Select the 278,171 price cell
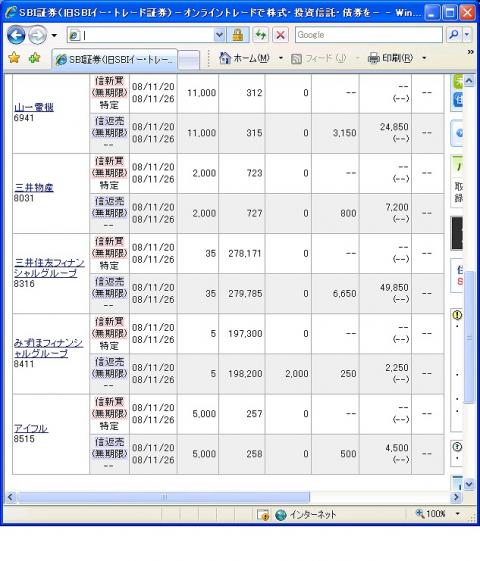The width and height of the screenshot is (480, 561). 245,254
